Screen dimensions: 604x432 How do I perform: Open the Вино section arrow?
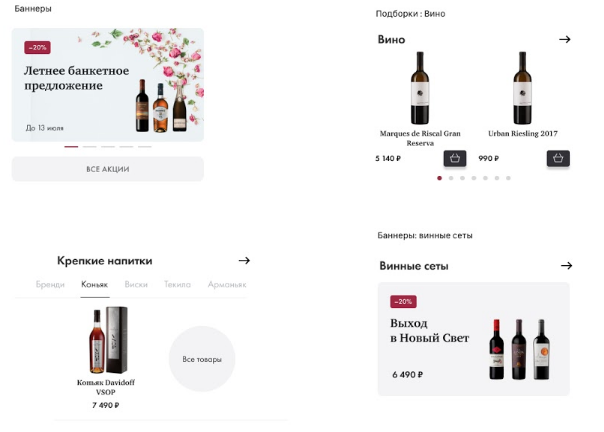(564, 39)
